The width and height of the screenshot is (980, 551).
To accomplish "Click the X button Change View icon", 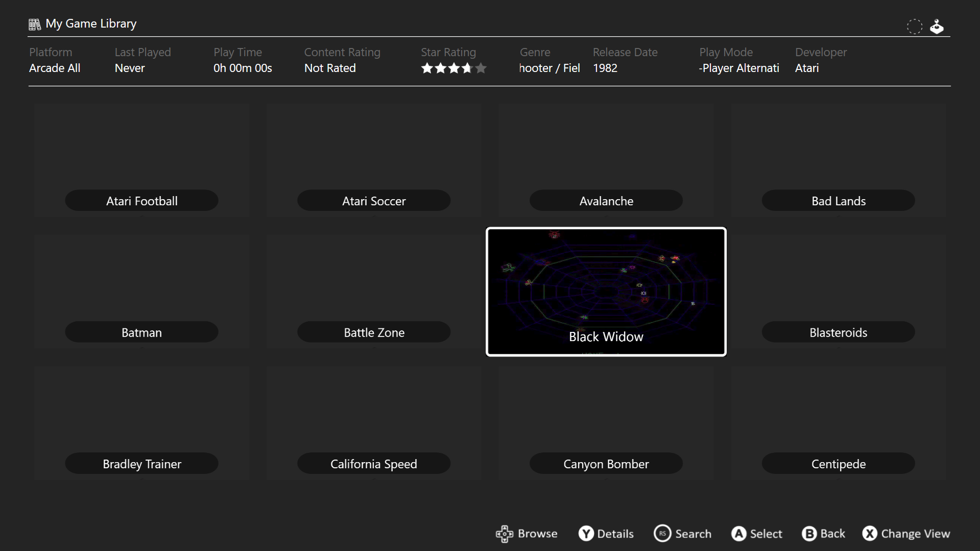I will click(x=870, y=534).
